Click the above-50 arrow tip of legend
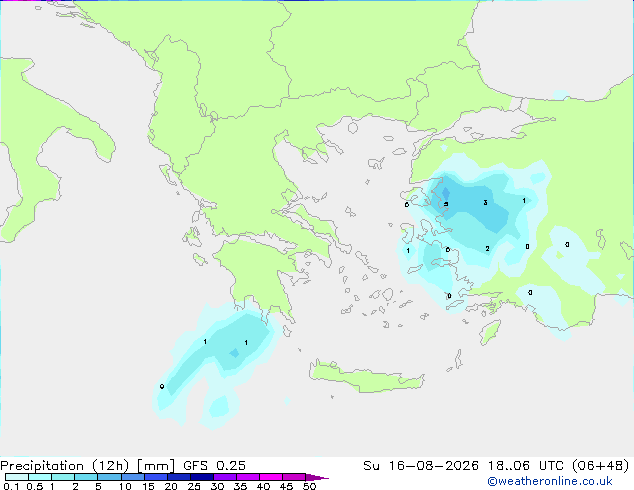 pos(317,477)
